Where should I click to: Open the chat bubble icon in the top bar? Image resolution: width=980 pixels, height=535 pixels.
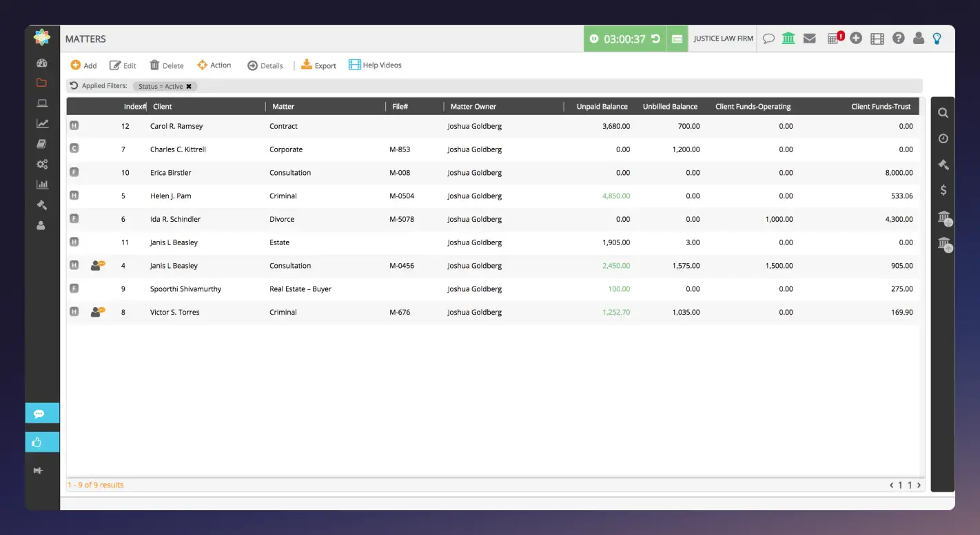[768, 39]
